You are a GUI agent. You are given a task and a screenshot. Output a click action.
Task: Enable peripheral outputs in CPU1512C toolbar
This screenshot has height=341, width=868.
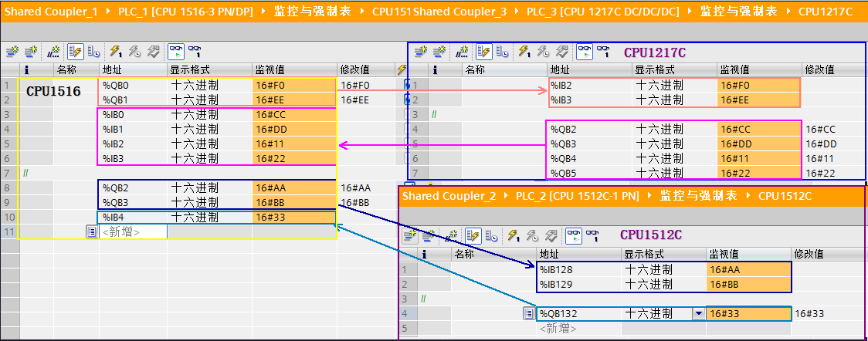551,235
